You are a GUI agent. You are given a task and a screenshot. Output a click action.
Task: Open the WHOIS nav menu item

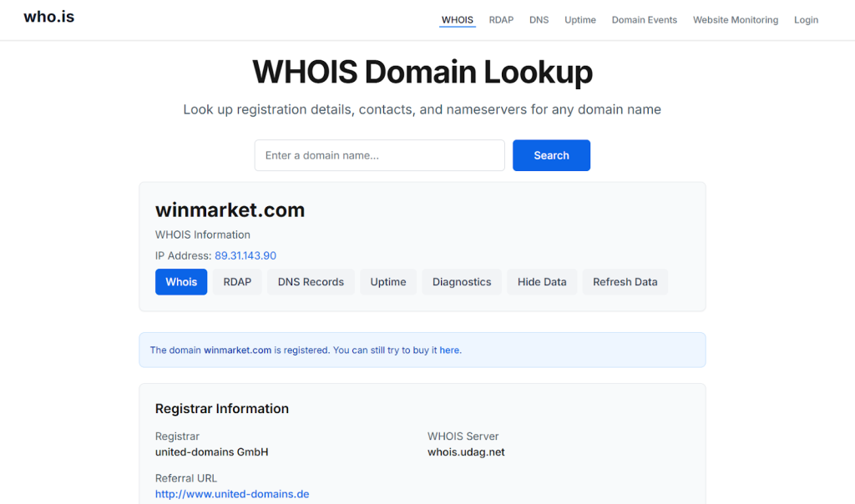pos(457,20)
